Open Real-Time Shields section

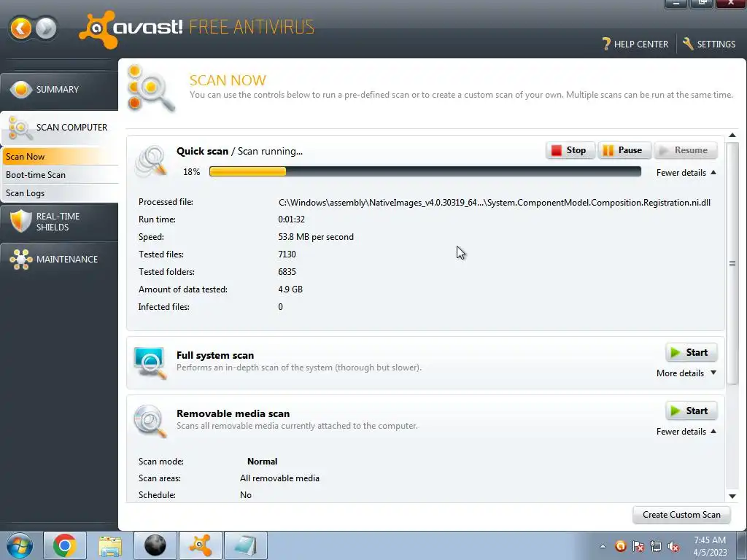click(x=59, y=222)
